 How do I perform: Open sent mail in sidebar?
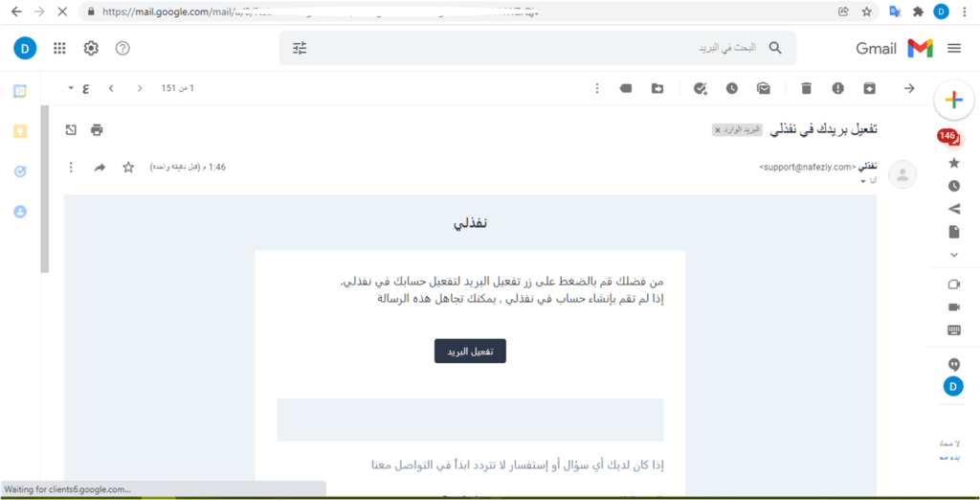pyautogui.click(x=954, y=209)
